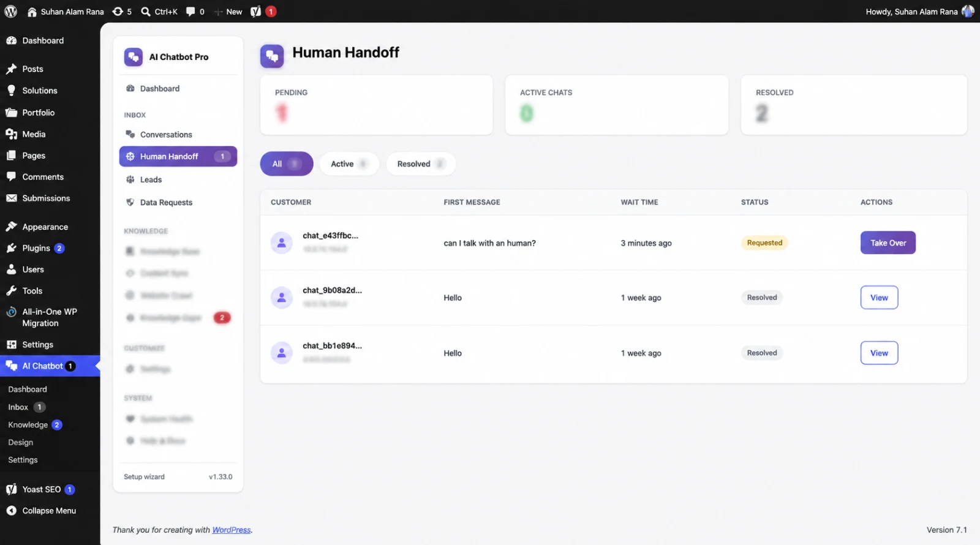This screenshot has height=545, width=980.
Task: Click the Yoast SEO sidebar icon
Action: (x=11, y=489)
